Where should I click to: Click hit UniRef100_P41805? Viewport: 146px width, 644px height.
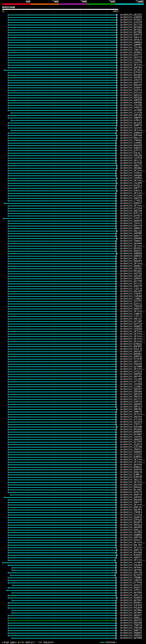point(131,608)
